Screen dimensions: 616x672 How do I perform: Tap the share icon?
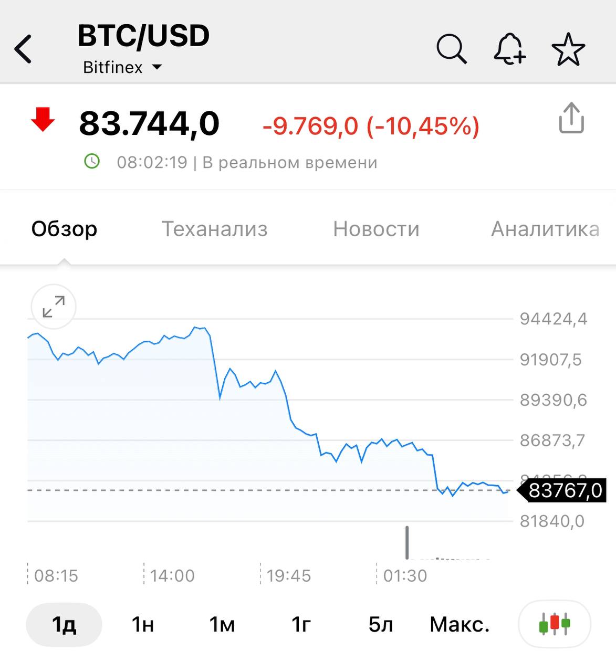click(571, 118)
